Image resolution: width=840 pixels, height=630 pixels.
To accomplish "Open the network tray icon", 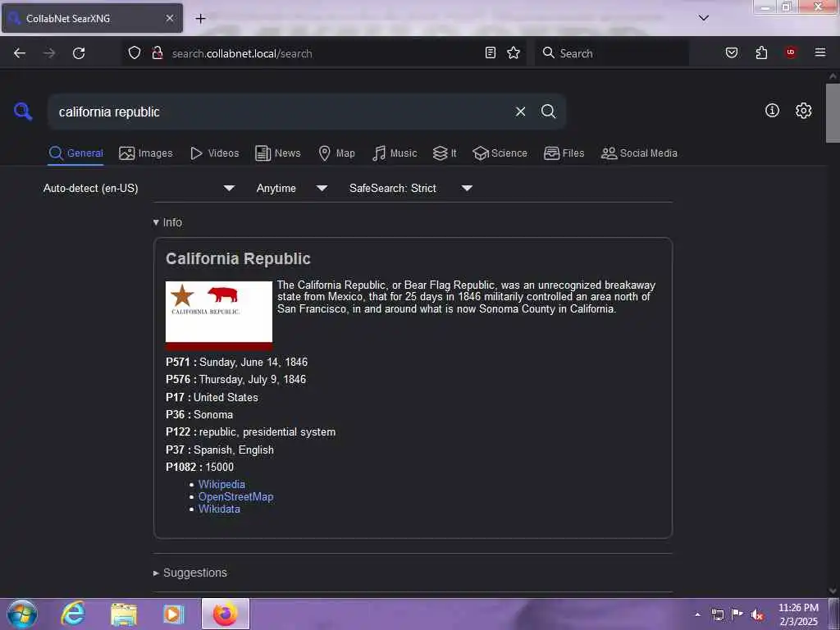I will 718,614.
